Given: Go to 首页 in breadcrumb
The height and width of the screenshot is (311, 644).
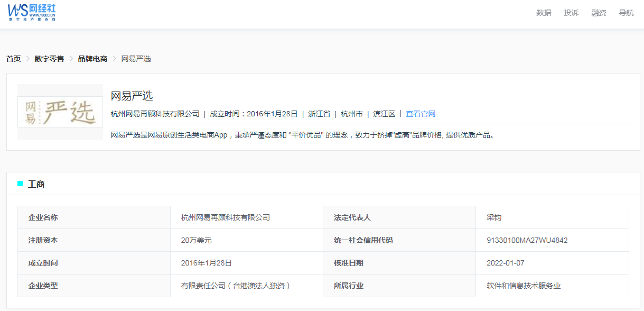Looking at the screenshot, I should pos(14,59).
